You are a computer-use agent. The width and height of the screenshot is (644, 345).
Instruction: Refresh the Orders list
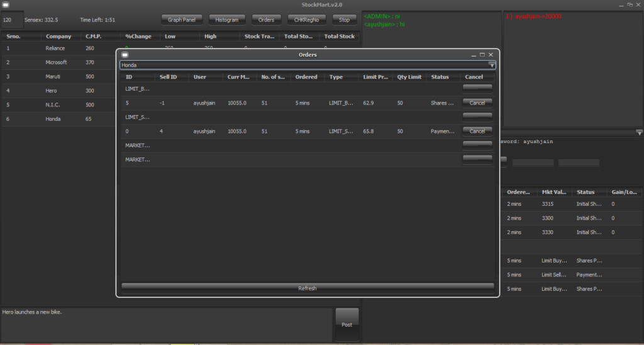coord(308,288)
